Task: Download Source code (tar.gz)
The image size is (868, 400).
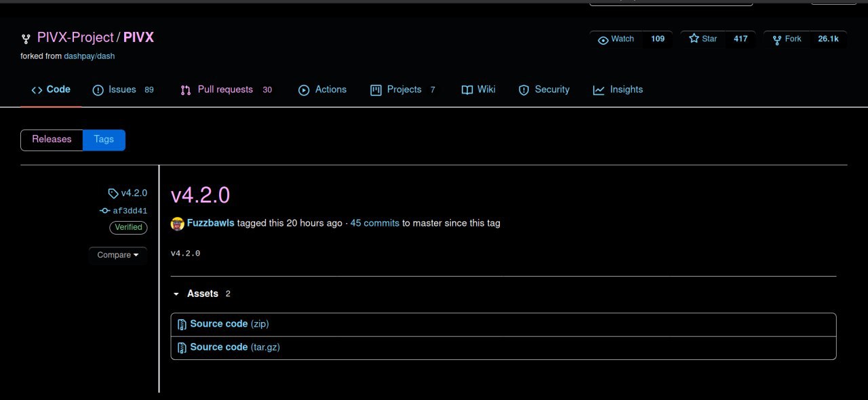Action: tap(235, 347)
